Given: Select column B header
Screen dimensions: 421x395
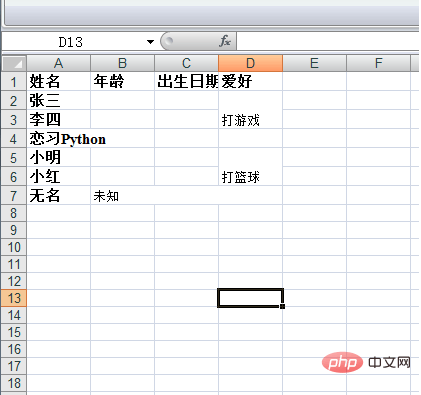Looking at the screenshot, I should pos(123,63).
